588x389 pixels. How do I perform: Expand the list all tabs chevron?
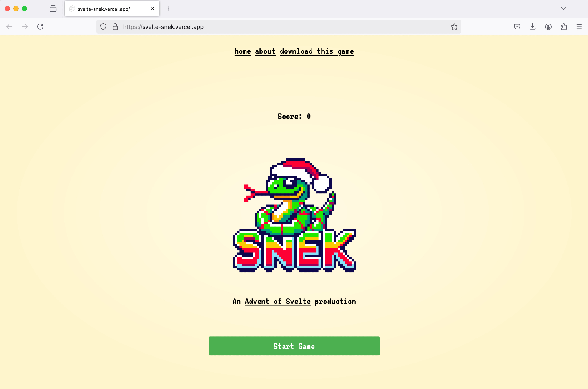click(564, 9)
